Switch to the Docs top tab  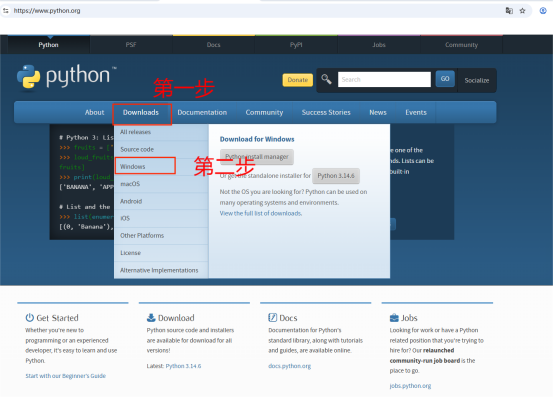(213, 45)
